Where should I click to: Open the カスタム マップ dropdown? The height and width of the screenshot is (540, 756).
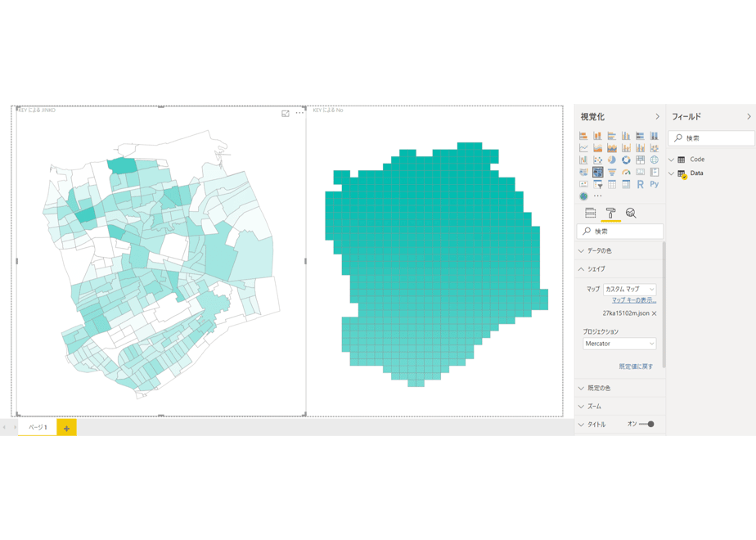coord(630,290)
